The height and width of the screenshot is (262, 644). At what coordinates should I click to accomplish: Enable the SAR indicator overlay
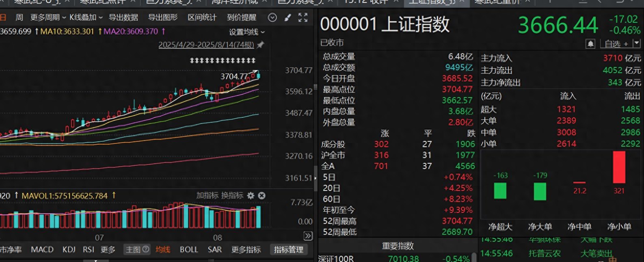(x=214, y=249)
